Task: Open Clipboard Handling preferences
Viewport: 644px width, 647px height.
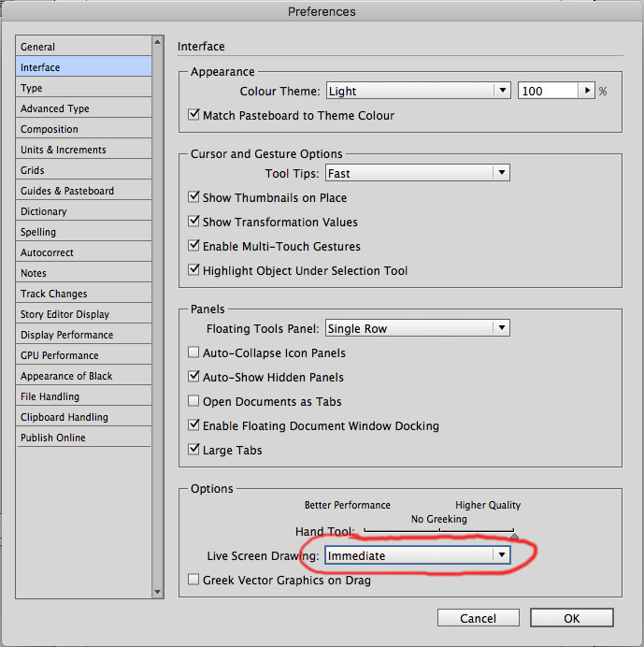Action: point(84,417)
